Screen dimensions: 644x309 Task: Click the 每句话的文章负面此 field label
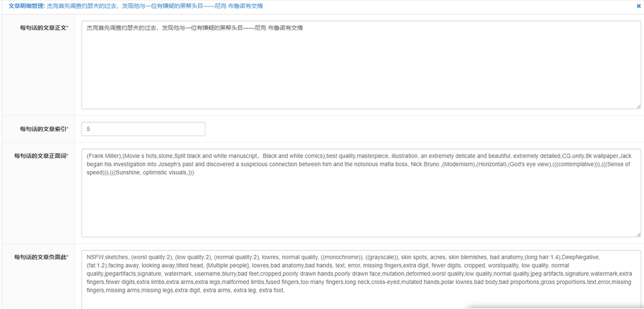point(41,257)
